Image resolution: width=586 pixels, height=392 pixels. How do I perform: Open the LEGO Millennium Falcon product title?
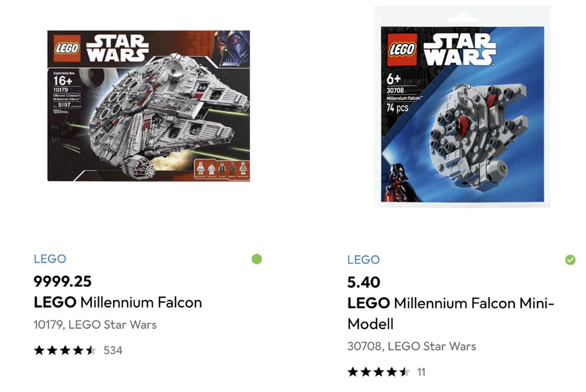tap(117, 302)
